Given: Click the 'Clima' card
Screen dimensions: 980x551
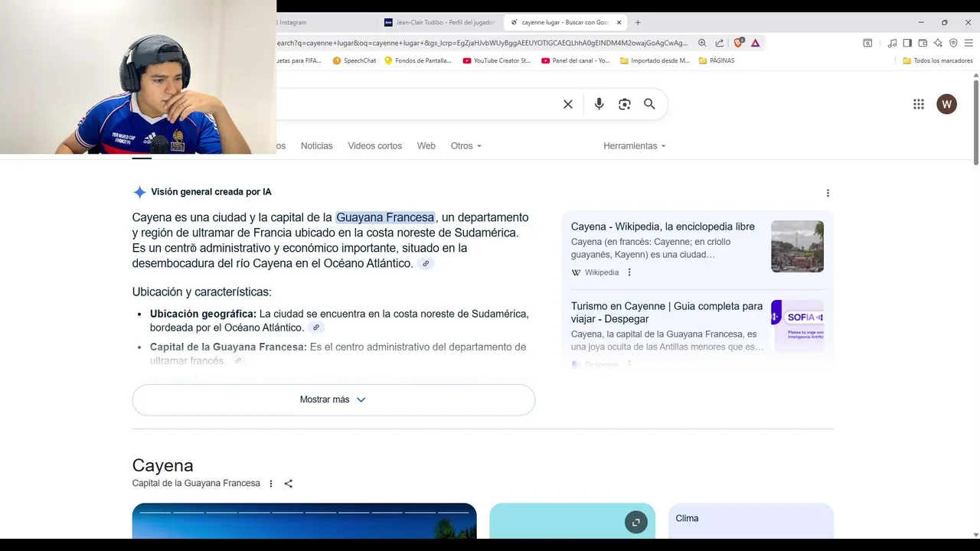Looking at the screenshot, I should [751, 520].
